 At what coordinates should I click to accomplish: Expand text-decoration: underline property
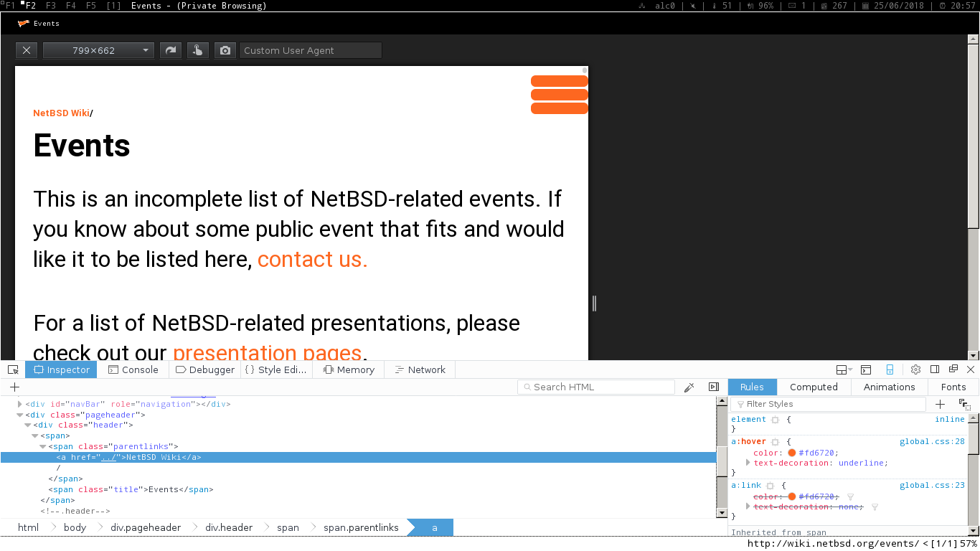(x=748, y=463)
